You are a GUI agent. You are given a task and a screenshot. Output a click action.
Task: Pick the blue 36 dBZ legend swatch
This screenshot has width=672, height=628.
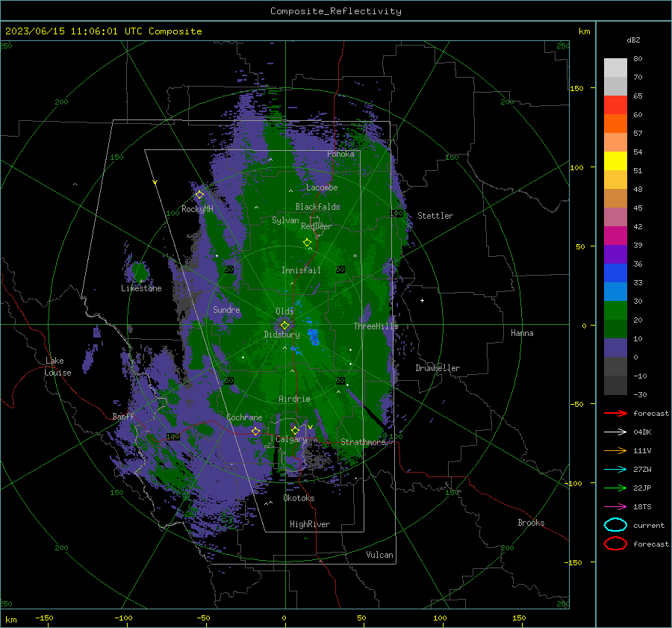point(615,273)
